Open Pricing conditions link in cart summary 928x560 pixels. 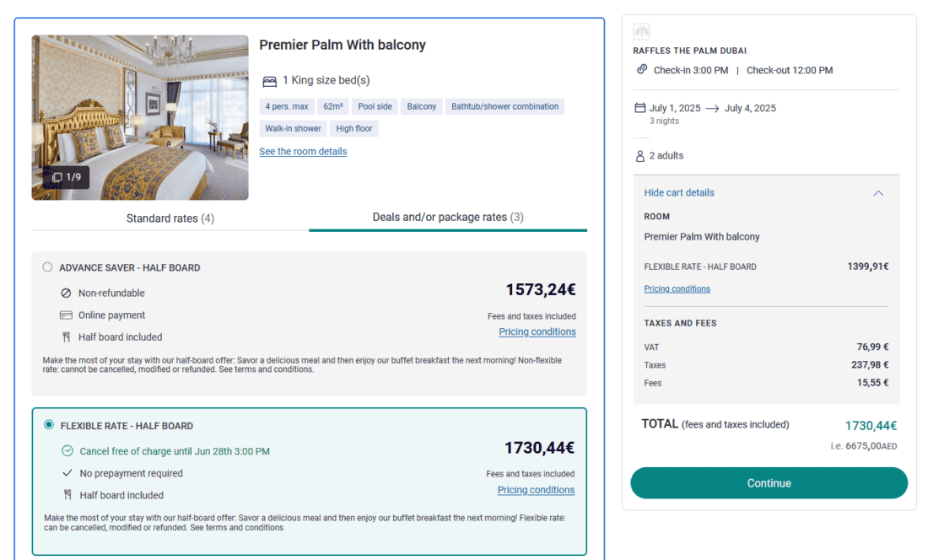pos(677,289)
